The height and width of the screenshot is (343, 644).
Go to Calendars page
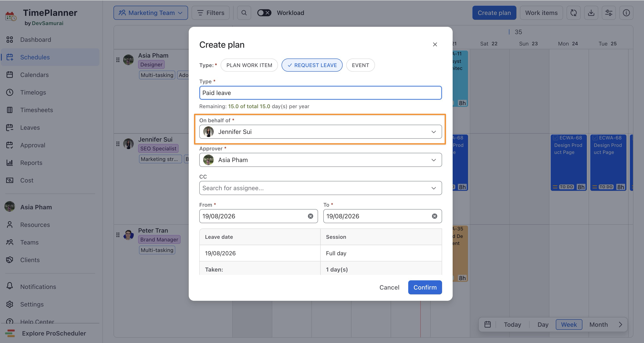click(x=50, y=75)
